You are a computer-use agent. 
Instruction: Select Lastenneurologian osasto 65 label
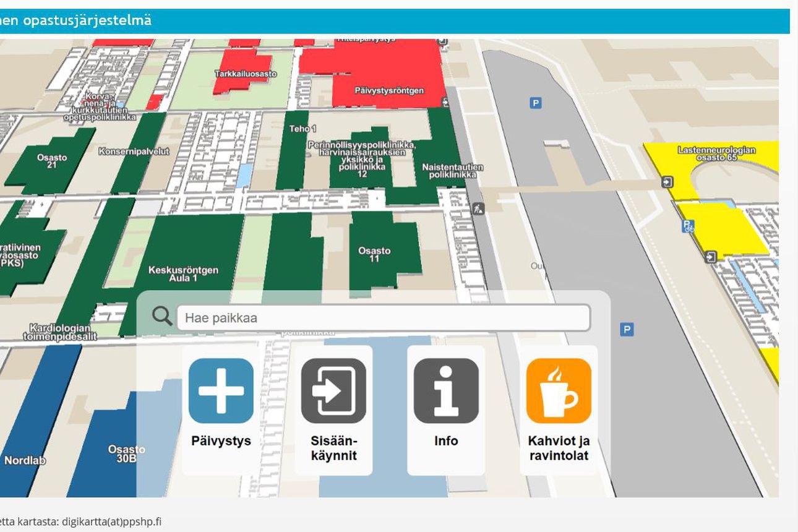pyautogui.click(x=716, y=153)
